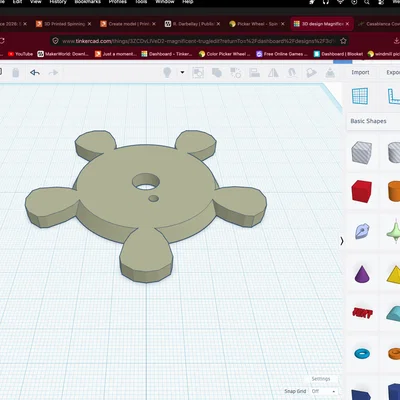This screenshot has height=400, width=400.
Task: Close the Picker Wheel tab
Action: [283, 24]
